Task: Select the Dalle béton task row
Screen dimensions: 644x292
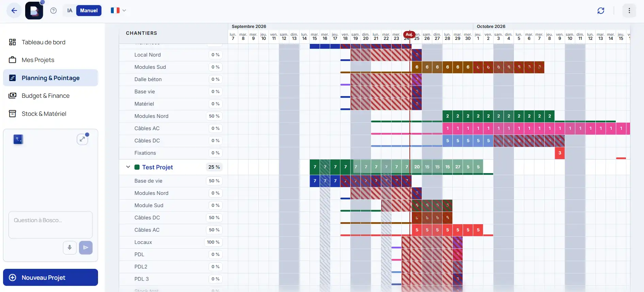Action: pos(174,79)
